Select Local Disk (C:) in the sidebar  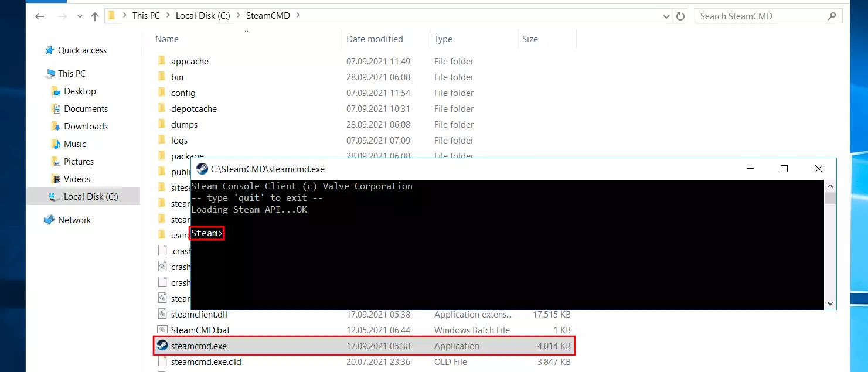(x=91, y=197)
